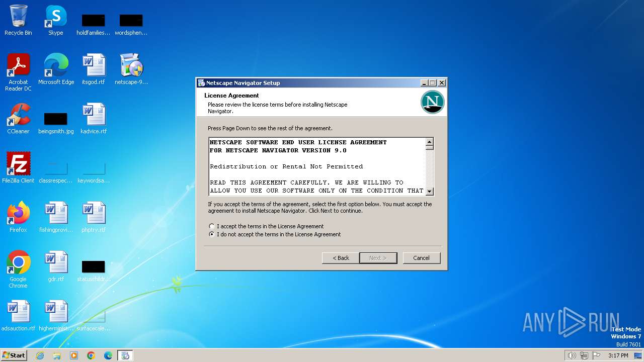Click the disabled Next button

tap(378, 258)
